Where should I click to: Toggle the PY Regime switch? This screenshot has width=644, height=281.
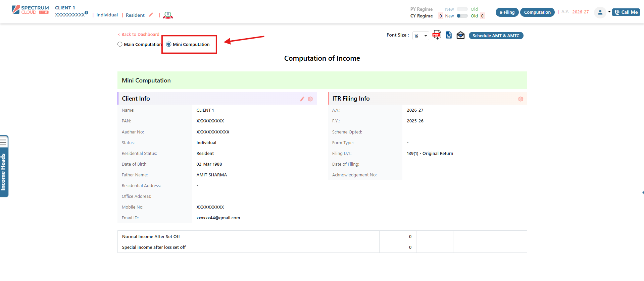tap(462, 9)
